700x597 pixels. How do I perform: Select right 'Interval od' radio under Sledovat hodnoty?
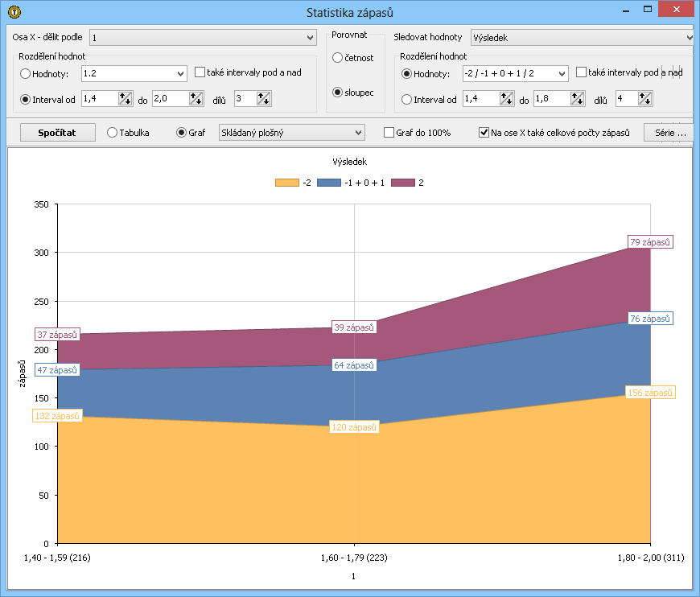(x=406, y=99)
